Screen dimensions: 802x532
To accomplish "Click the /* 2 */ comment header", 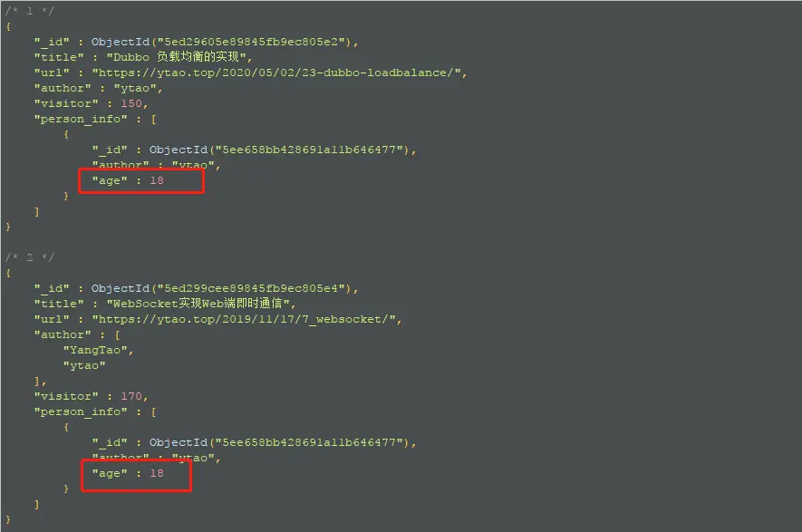I will [x=29, y=257].
